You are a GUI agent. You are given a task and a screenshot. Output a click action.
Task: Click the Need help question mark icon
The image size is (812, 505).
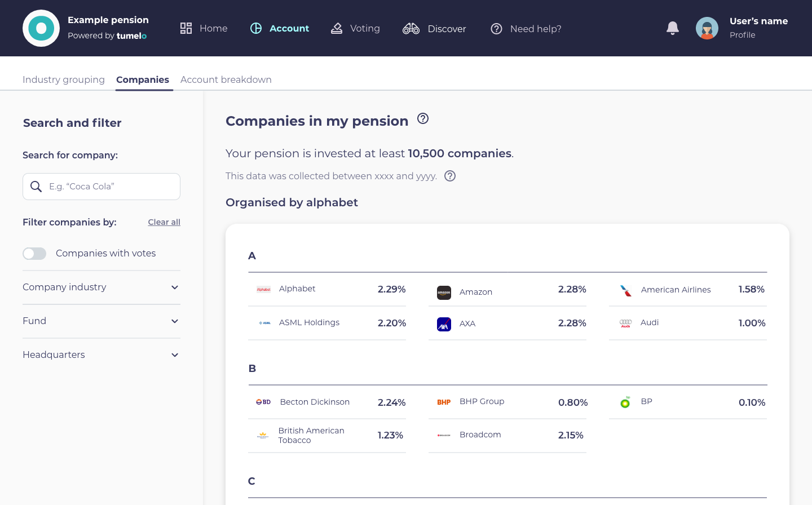pyautogui.click(x=496, y=29)
